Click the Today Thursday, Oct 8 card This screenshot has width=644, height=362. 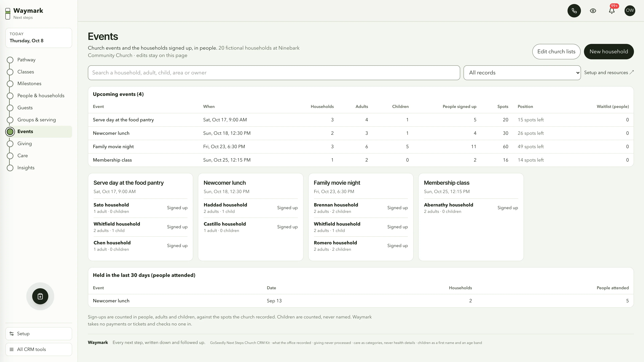(x=39, y=38)
